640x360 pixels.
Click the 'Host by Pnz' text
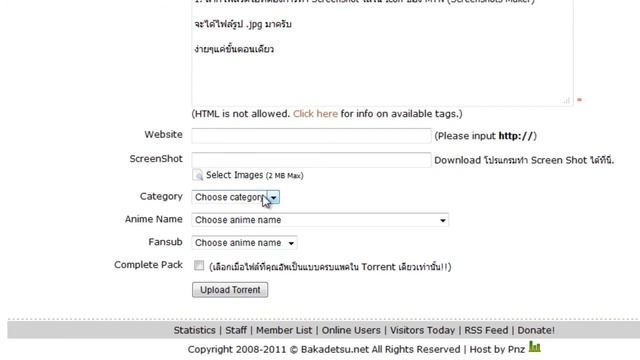pos(497,349)
